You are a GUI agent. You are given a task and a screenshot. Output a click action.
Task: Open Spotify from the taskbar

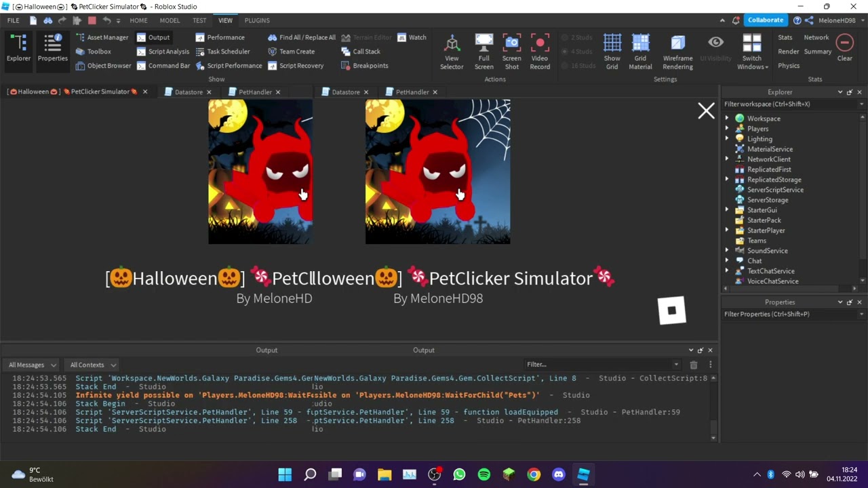(x=484, y=474)
